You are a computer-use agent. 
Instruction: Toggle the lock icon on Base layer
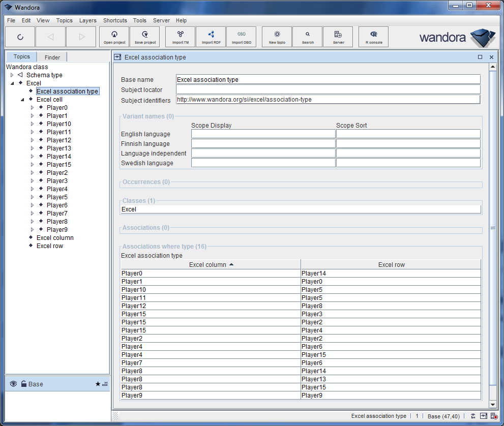pyautogui.click(x=24, y=384)
